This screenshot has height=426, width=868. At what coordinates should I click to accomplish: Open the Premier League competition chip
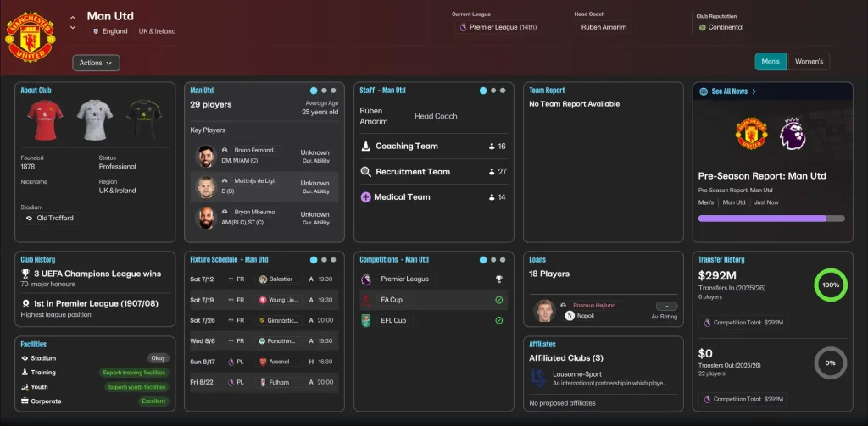(x=406, y=279)
